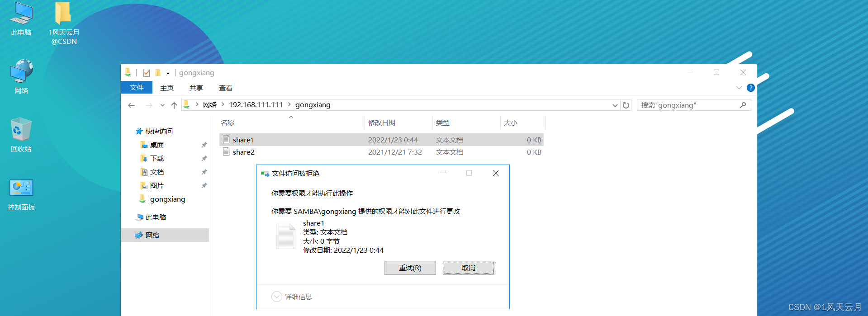Select 桌面 in the navigation pane
The width and height of the screenshot is (868, 316).
(152, 145)
